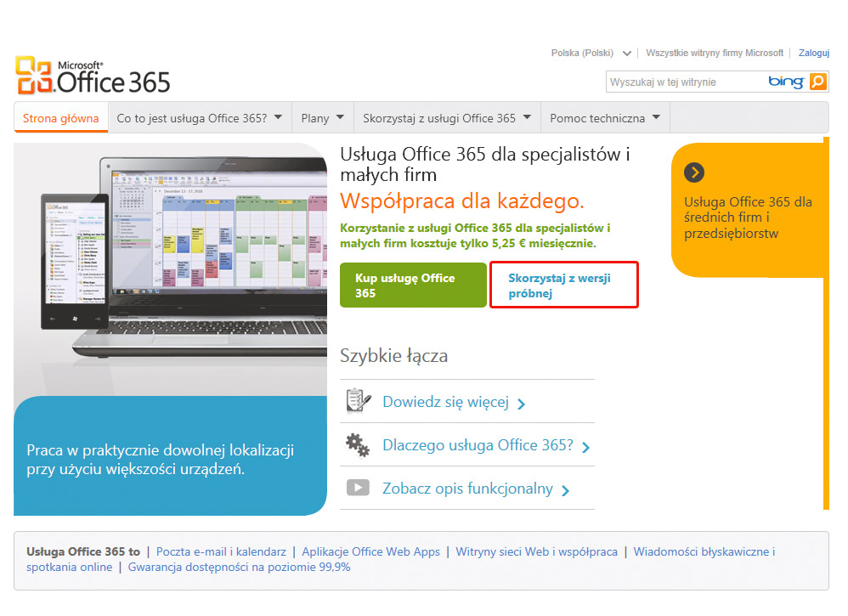Click the circular arrow icon in orange panel
The height and width of the screenshot is (616, 848).
(x=694, y=172)
